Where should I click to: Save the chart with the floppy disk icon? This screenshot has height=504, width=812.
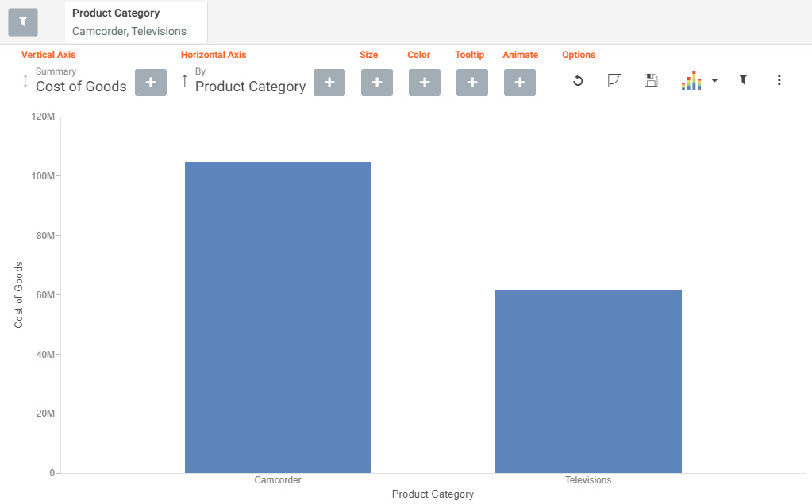(x=651, y=80)
